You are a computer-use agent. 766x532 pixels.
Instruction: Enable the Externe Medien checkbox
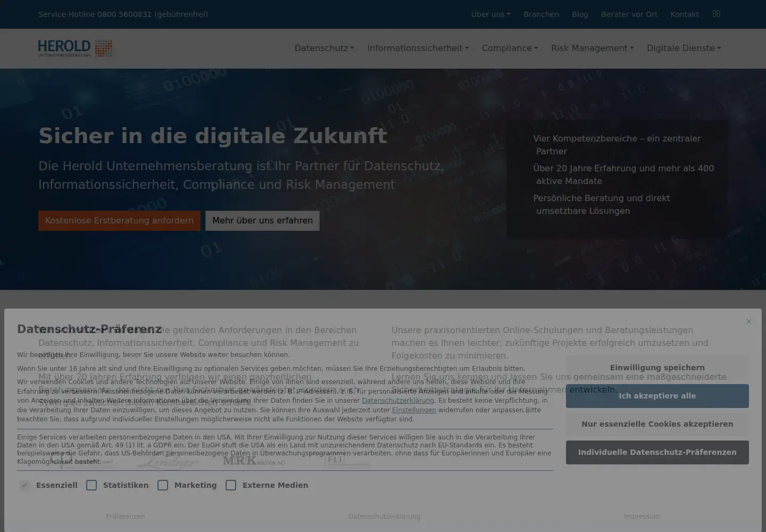point(231,485)
